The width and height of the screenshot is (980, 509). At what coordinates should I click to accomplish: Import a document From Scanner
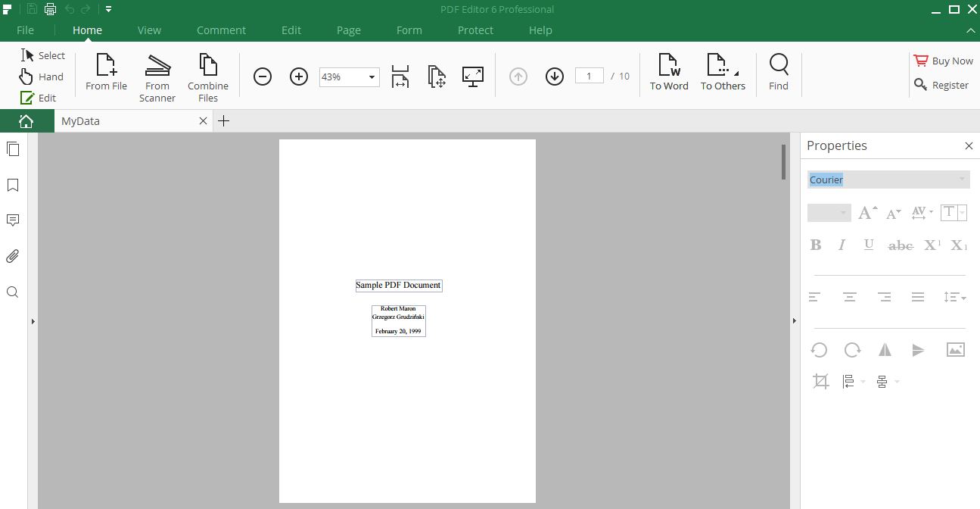point(157,76)
